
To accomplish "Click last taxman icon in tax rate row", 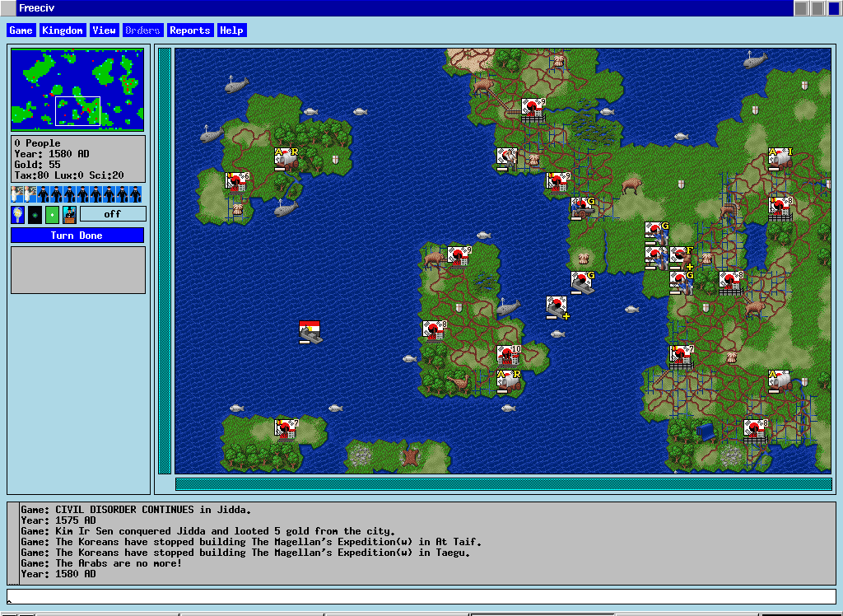I will click(136, 194).
